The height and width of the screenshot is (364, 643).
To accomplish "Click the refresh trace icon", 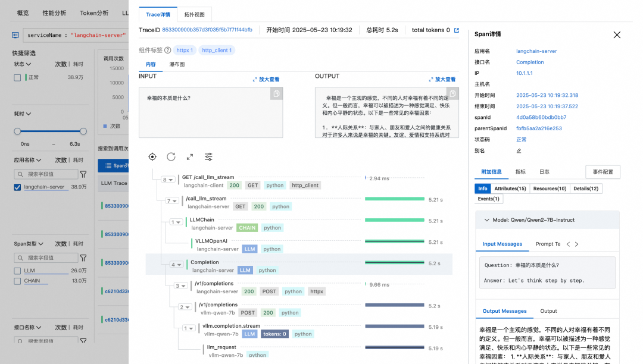I will 171,156.
